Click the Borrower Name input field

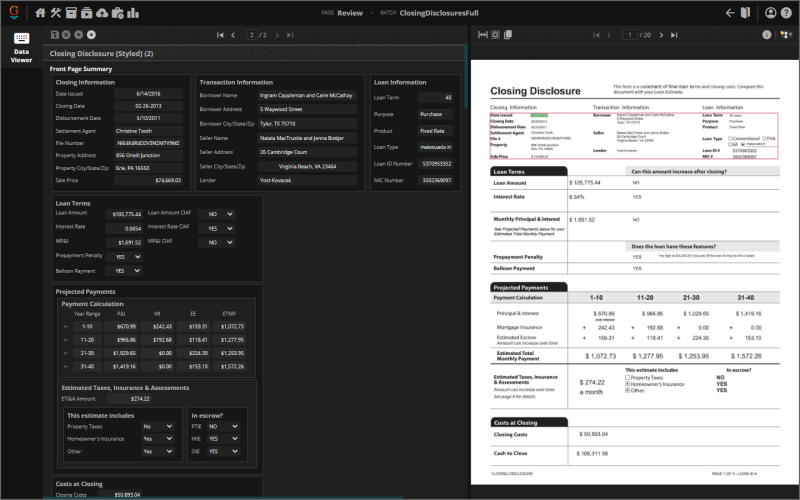(x=306, y=95)
